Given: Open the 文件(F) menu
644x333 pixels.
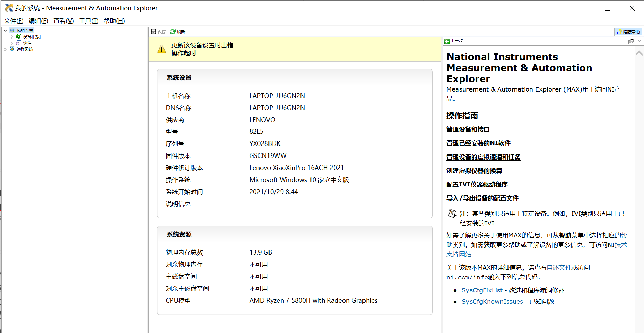Looking at the screenshot, I should (14, 21).
